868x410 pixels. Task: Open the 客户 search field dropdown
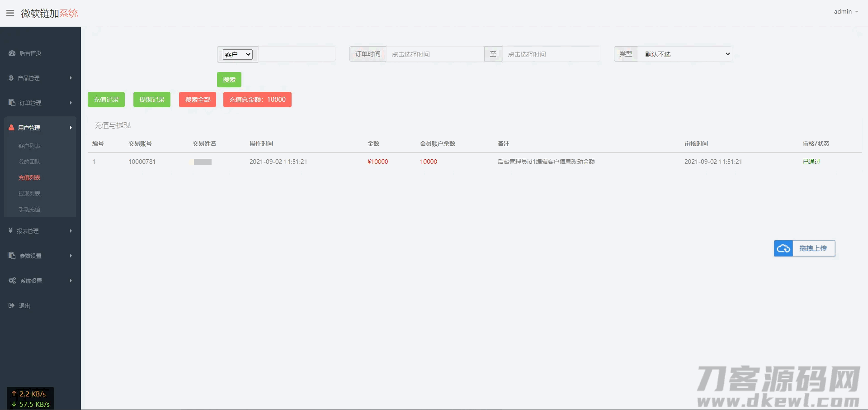pyautogui.click(x=237, y=54)
